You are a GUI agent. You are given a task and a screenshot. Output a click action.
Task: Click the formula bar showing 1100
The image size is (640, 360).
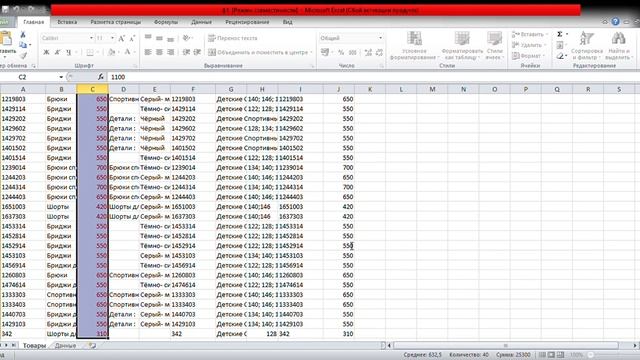click(372, 77)
